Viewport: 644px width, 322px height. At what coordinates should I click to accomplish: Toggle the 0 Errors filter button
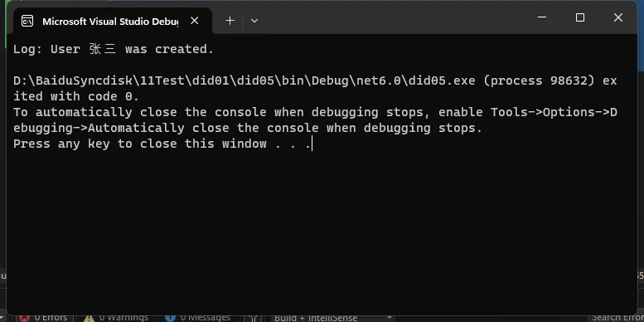[x=43, y=318]
